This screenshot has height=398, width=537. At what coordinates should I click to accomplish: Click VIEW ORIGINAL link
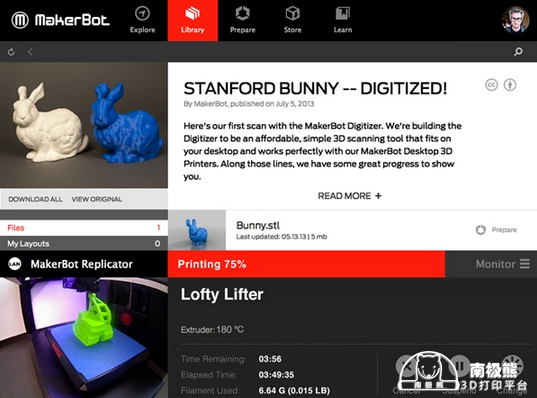(x=97, y=199)
